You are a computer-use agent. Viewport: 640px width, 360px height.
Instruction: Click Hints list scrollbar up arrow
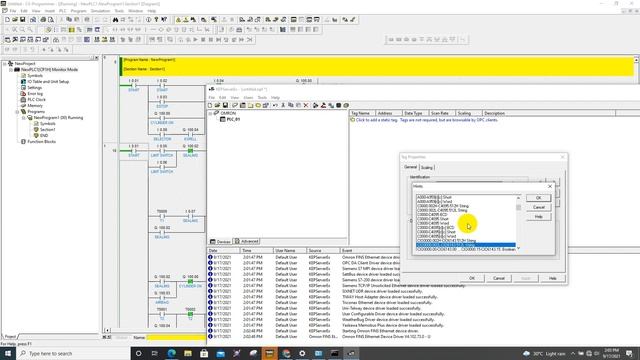[x=518, y=198]
